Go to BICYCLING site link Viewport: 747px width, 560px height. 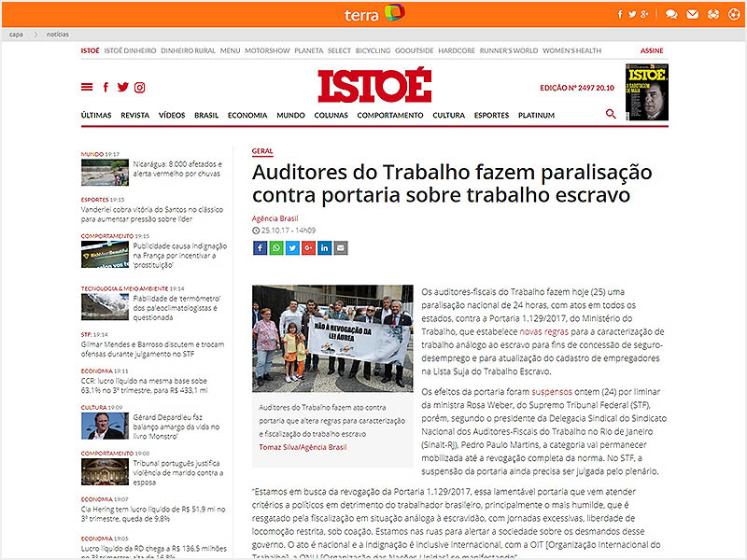[373, 50]
